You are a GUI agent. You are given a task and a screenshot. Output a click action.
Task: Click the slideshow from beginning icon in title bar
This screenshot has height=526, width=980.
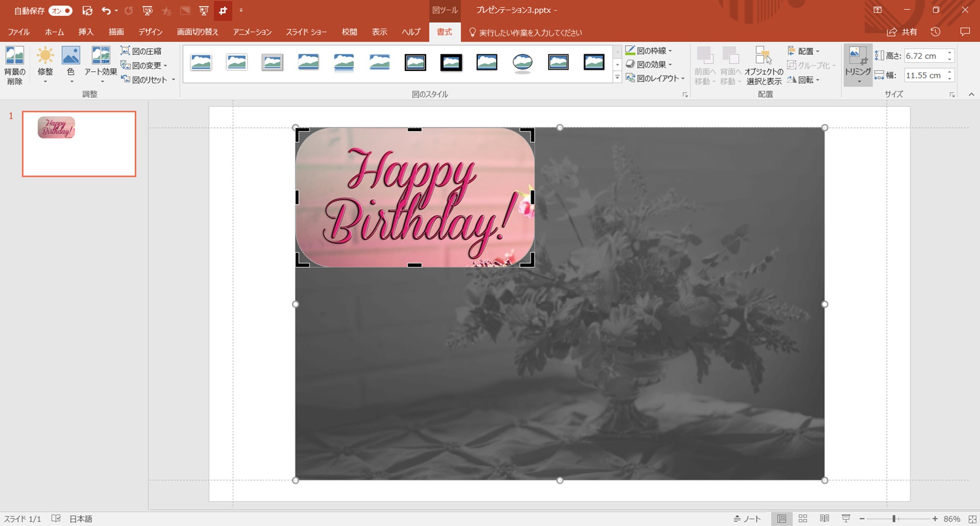[147, 10]
